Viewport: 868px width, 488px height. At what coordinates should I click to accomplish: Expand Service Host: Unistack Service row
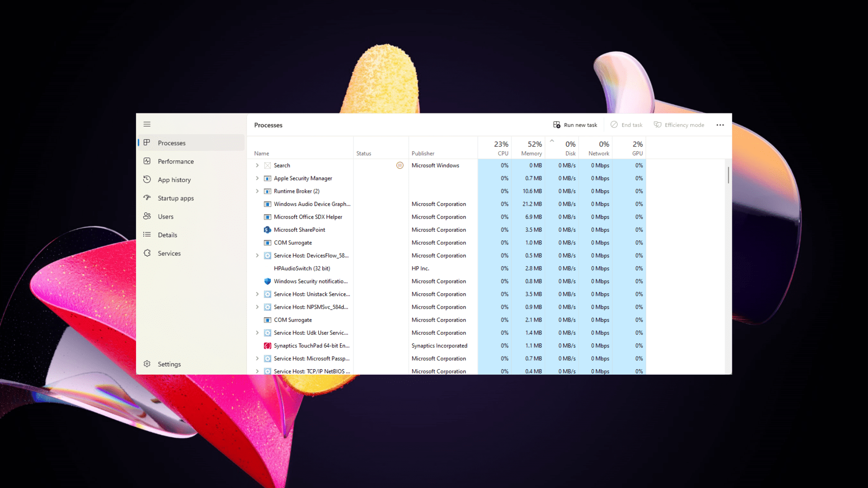pos(257,294)
